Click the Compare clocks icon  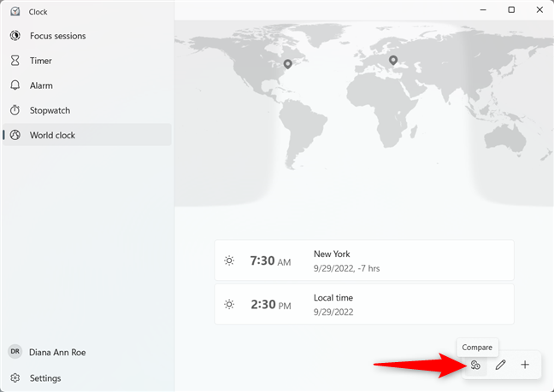475,365
